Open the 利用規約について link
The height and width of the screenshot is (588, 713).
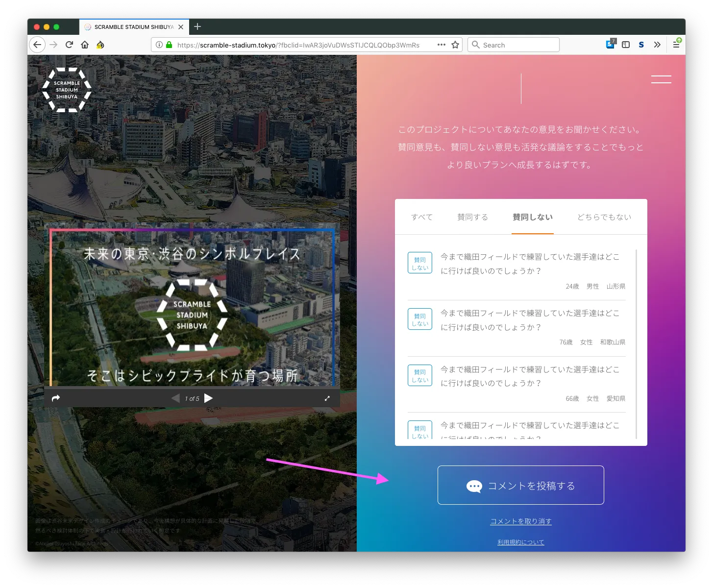point(520,542)
